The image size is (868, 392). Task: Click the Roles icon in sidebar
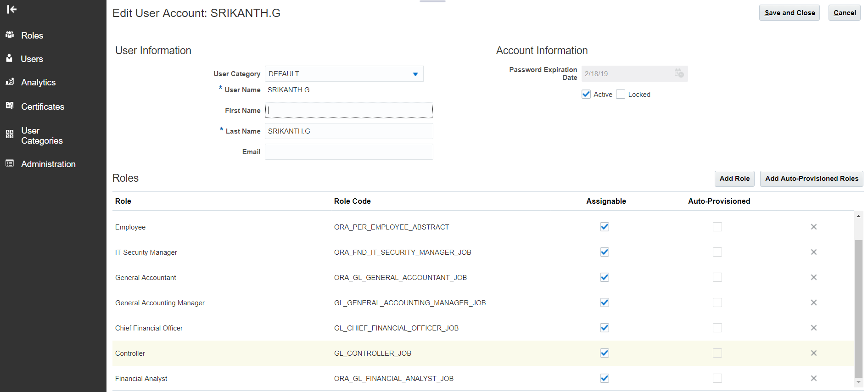coord(10,35)
